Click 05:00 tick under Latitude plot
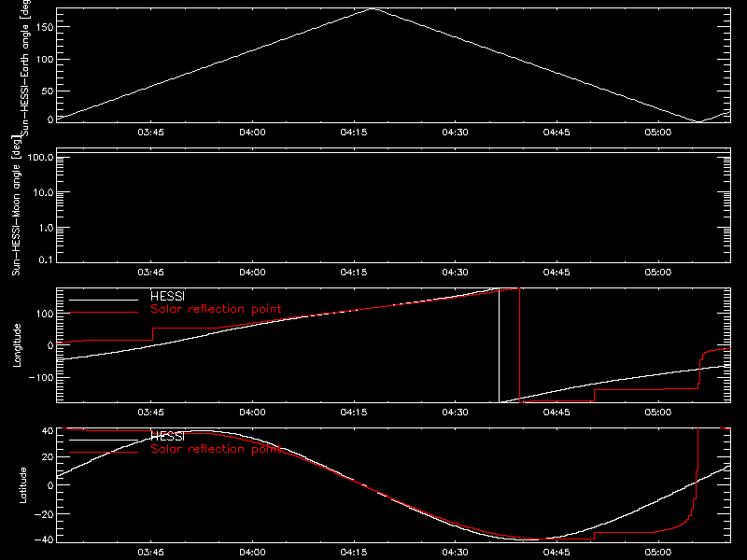The width and height of the screenshot is (747, 560). (x=658, y=553)
